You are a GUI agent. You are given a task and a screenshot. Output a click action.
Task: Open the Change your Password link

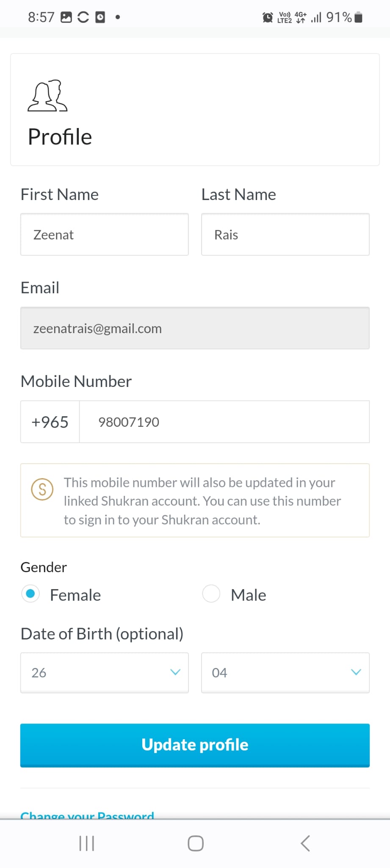(x=87, y=815)
